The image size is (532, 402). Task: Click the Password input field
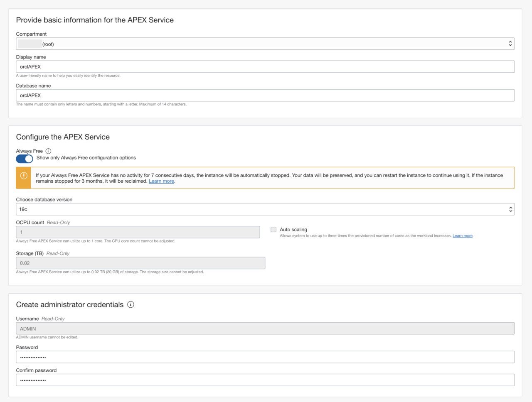(x=265, y=357)
